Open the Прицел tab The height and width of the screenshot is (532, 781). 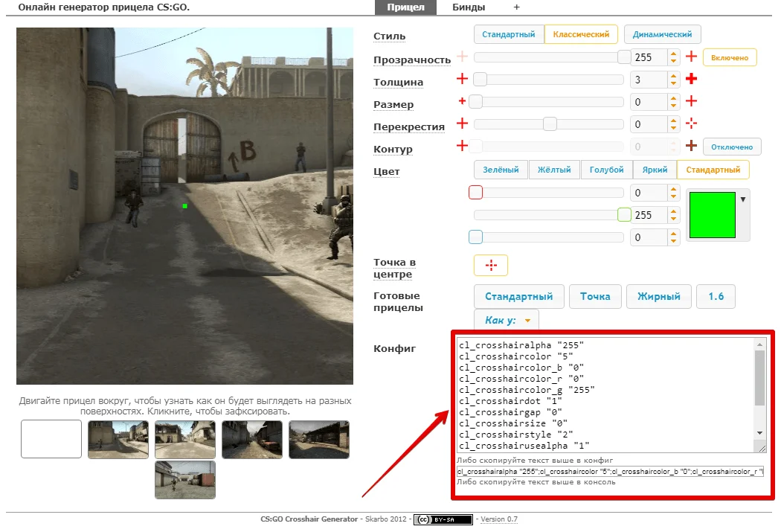pyautogui.click(x=405, y=7)
